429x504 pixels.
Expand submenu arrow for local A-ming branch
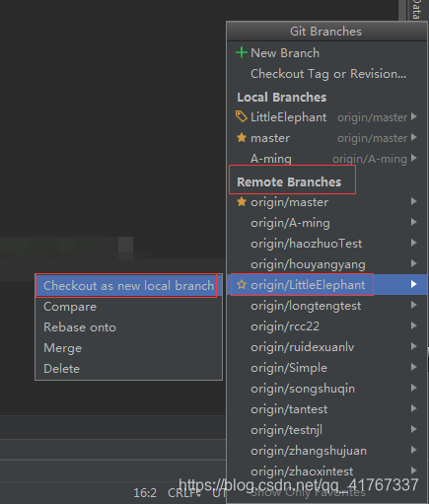[414, 158]
